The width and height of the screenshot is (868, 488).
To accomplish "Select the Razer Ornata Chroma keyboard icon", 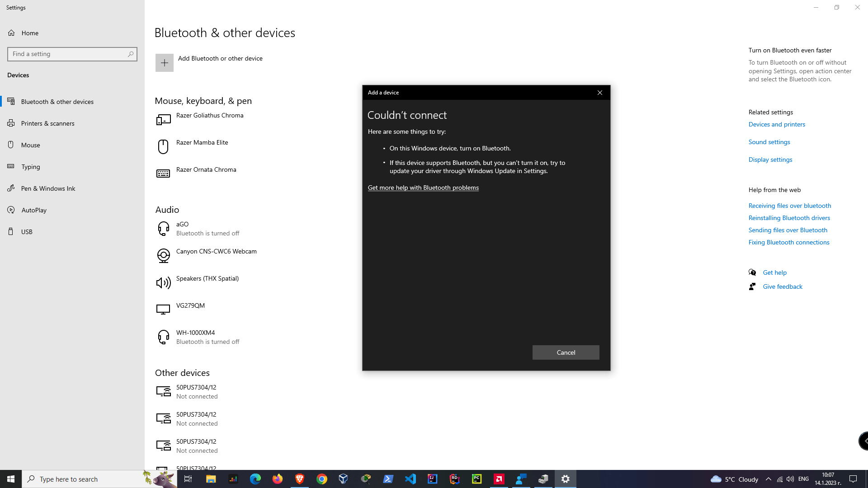I will click(x=163, y=174).
